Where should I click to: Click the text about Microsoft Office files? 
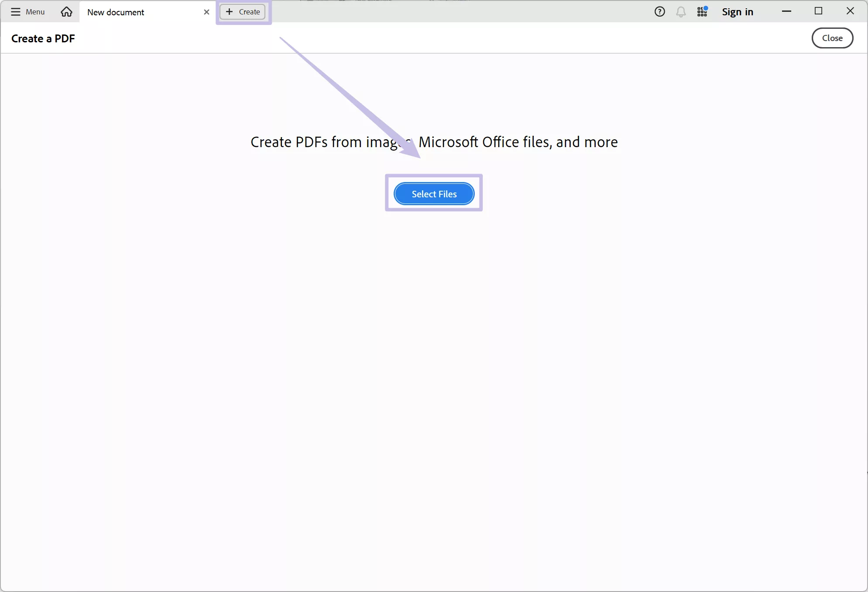[517, 142]
